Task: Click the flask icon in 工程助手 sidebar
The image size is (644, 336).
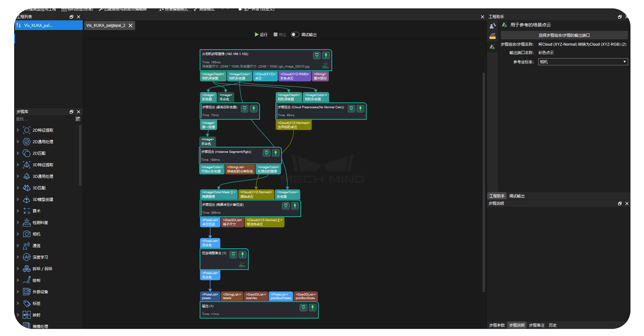Action: click(492, 25)
